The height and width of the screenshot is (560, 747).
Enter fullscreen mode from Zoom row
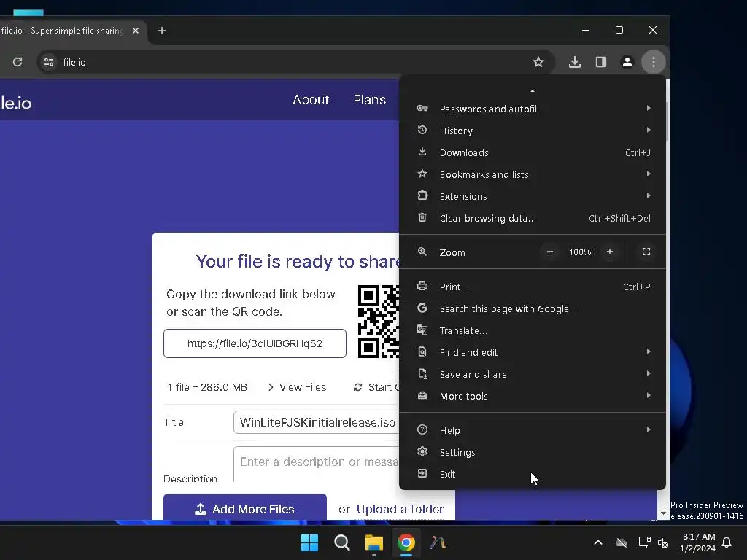646,252
